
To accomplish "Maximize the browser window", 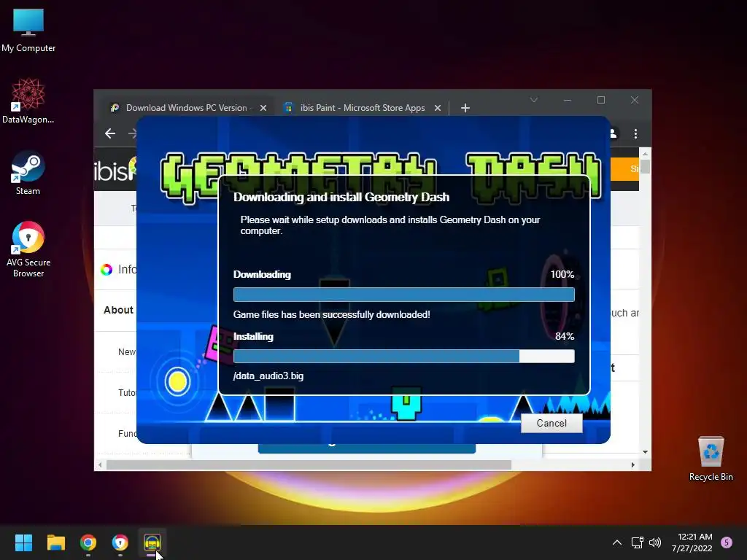I will pos(601,100).
